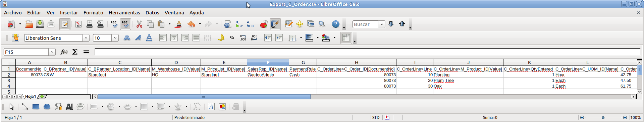Find previous with up arrow button
Screen dimensions: 644x122
pyautogui.click(x=402, y=24)
